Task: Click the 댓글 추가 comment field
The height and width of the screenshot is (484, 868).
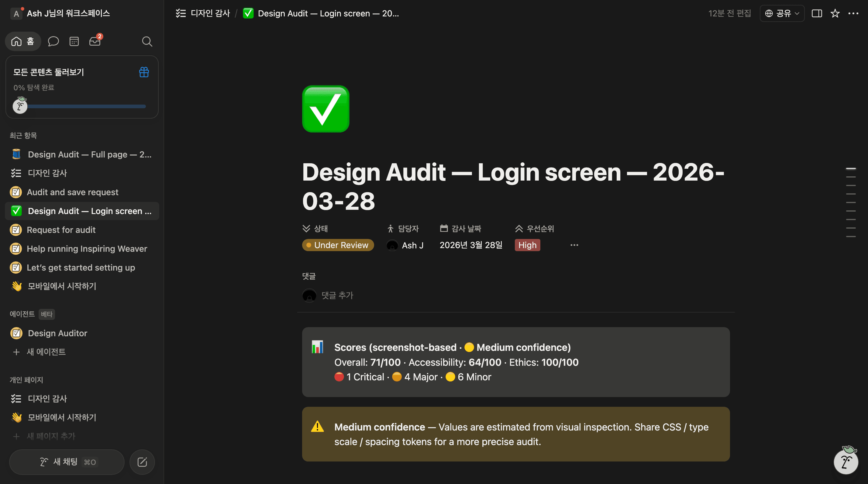Action: [x=338, y=296]
